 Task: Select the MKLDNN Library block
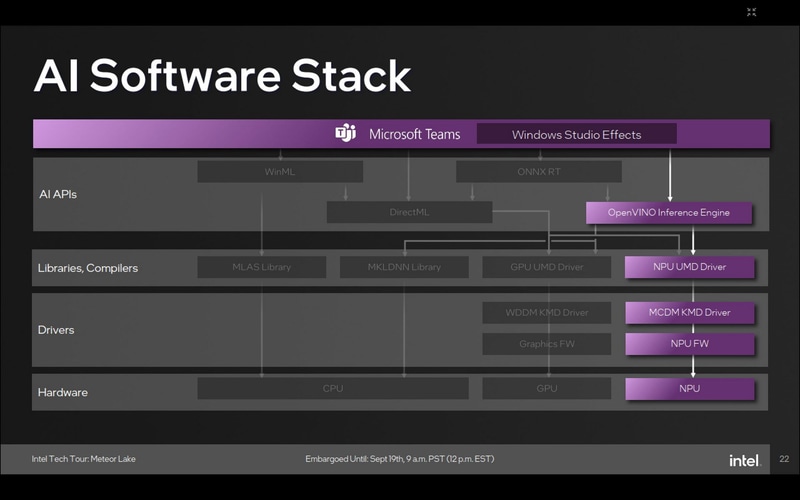(x=404, y=267)
